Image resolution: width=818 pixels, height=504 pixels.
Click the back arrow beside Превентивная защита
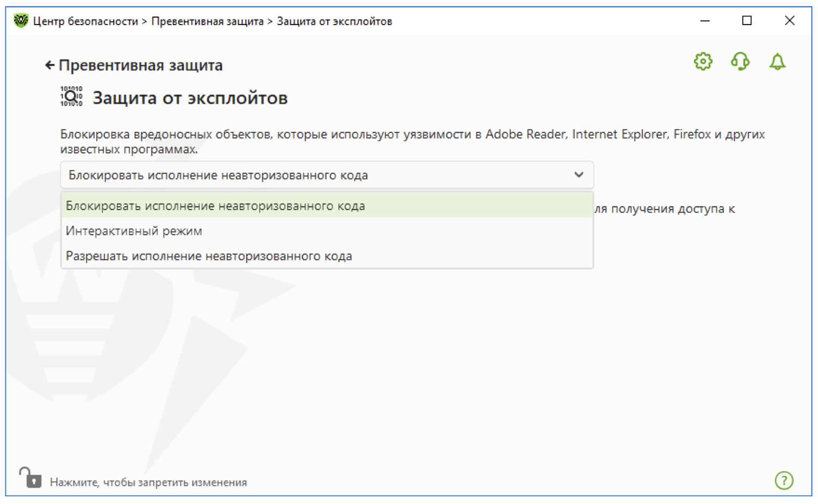coord(49,65)
